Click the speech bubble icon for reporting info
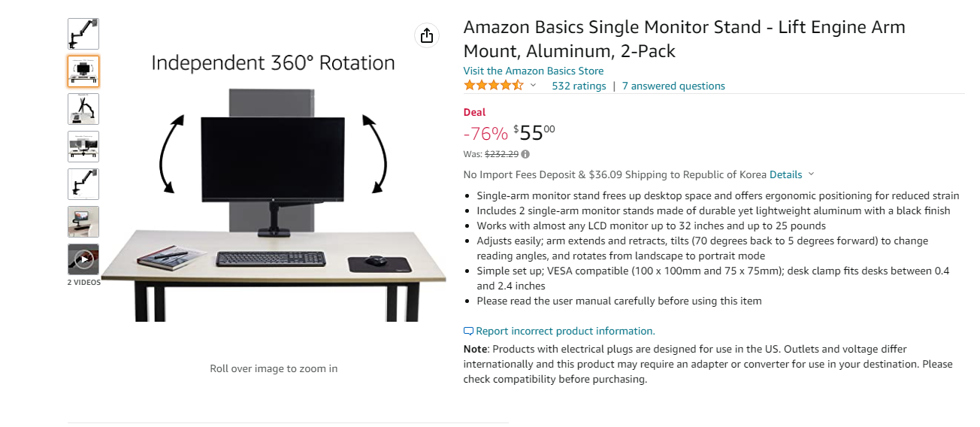This screenshot has width=980, height=427. (469, 331)
